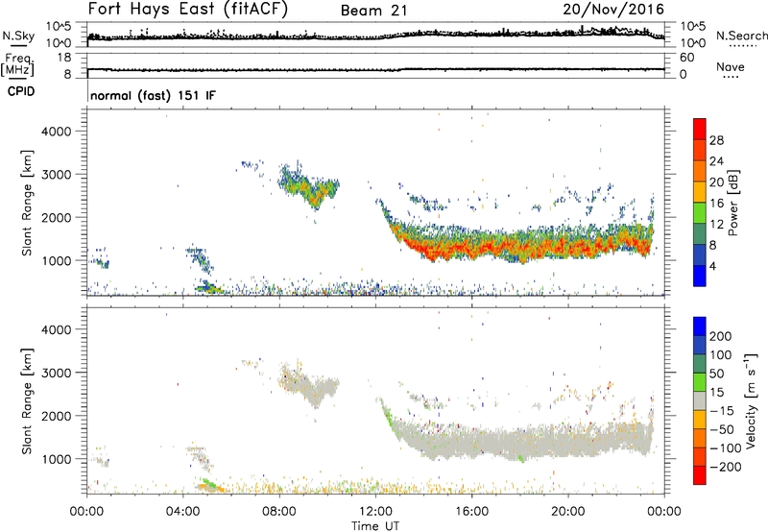Click the '200' velocity colorbar value
This screenshot has height=532, width=768.
pos(720,336)
